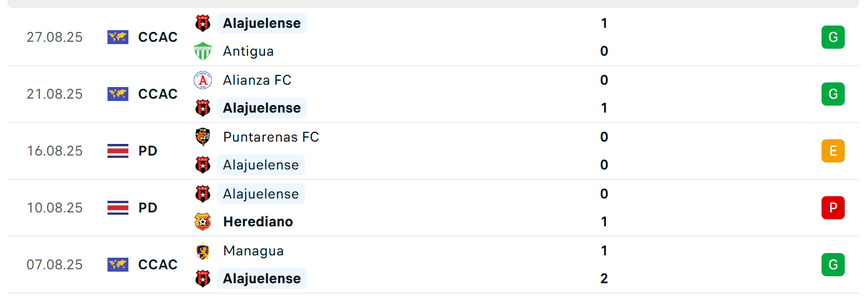
Task: Click CCAC world flag icon on 21.08.25
Action: (x=118, y=94)
